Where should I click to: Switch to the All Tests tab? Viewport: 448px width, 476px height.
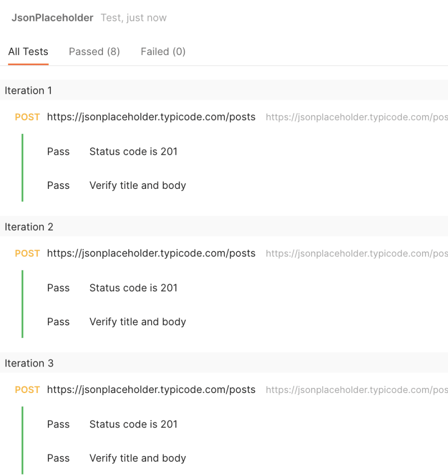pos(28,51)
